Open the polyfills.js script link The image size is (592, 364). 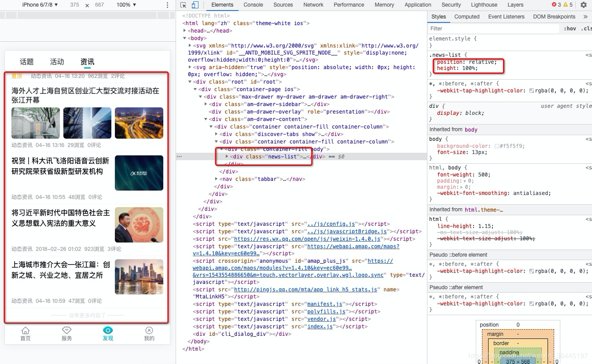pyautogui.click(x=326, y=312)
